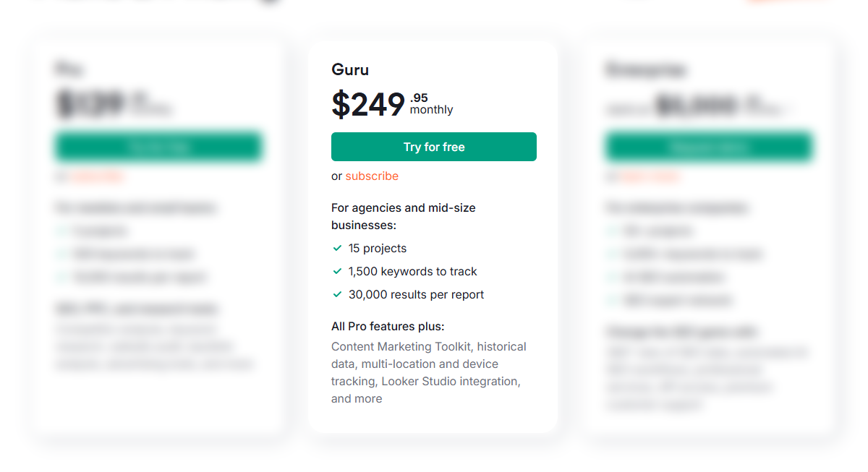Viewport: 868px width, 472px height.
Task: Click the For agencies and mid-size businesses text
Action: point(403,216)
